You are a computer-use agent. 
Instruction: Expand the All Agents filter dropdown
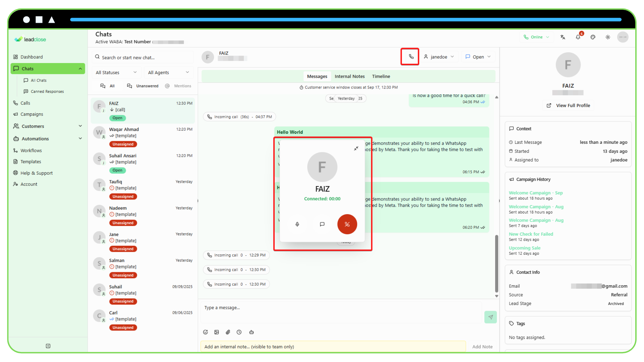(x=168, y=72)
